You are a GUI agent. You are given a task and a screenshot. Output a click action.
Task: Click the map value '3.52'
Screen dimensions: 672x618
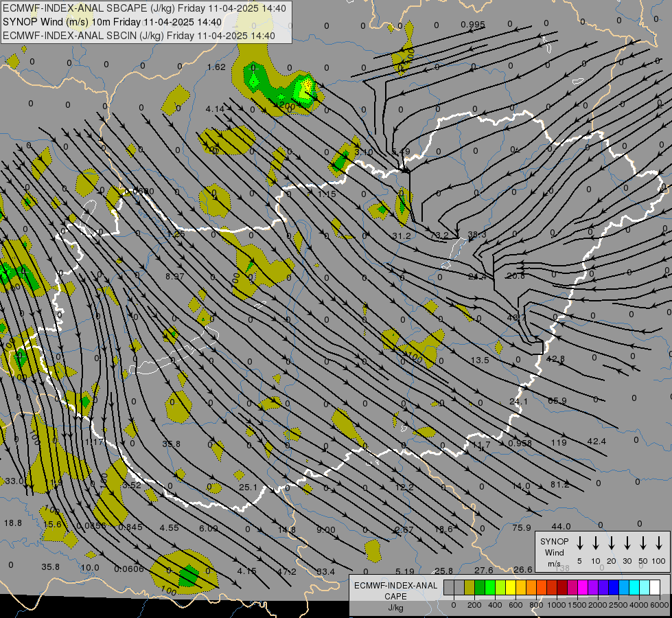pos(132,485)
